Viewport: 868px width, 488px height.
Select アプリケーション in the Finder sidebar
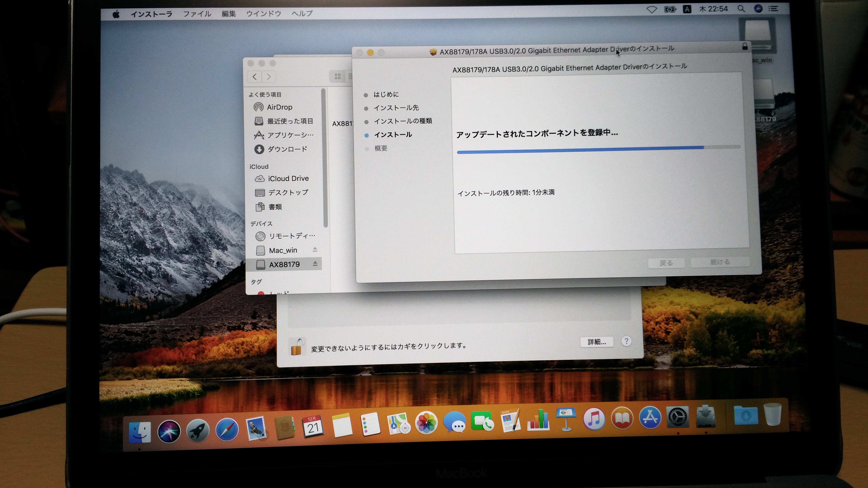[x=283, y=135]
